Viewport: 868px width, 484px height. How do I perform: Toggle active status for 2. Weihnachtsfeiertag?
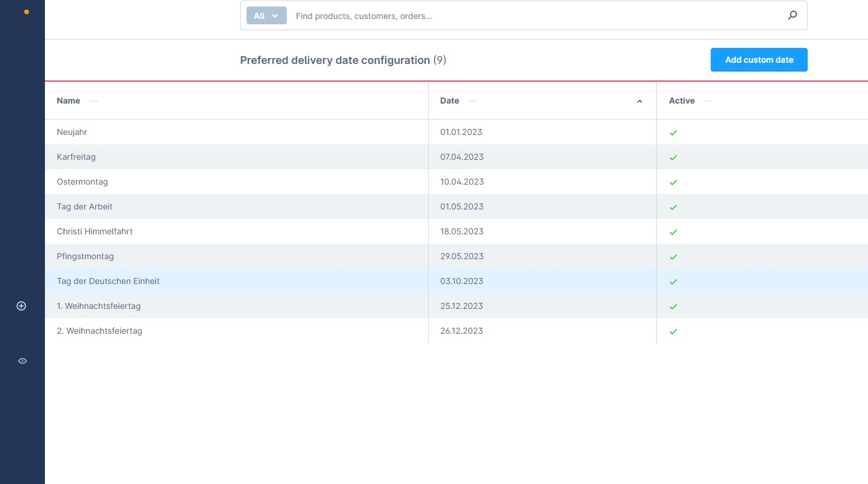pos(673,331)
